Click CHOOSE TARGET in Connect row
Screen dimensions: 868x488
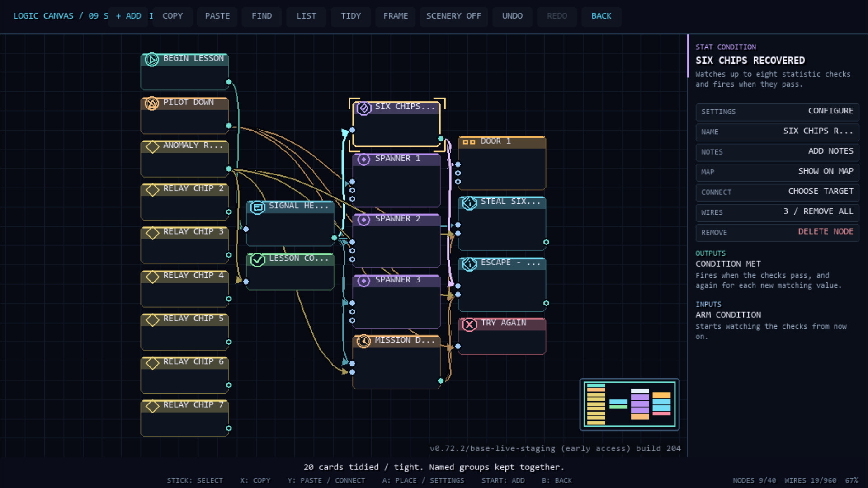777,192
